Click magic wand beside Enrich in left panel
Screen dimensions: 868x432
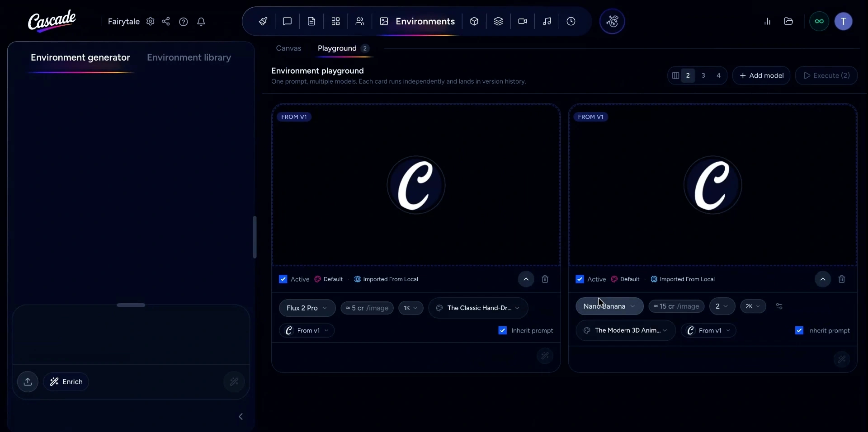pyautogui.click(x=234, y=382)
